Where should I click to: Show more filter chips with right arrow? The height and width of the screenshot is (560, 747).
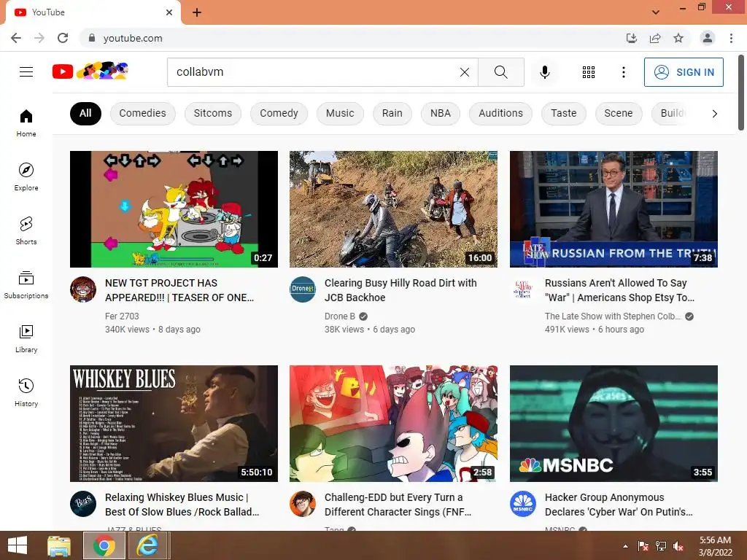click(x=714, y=113)
